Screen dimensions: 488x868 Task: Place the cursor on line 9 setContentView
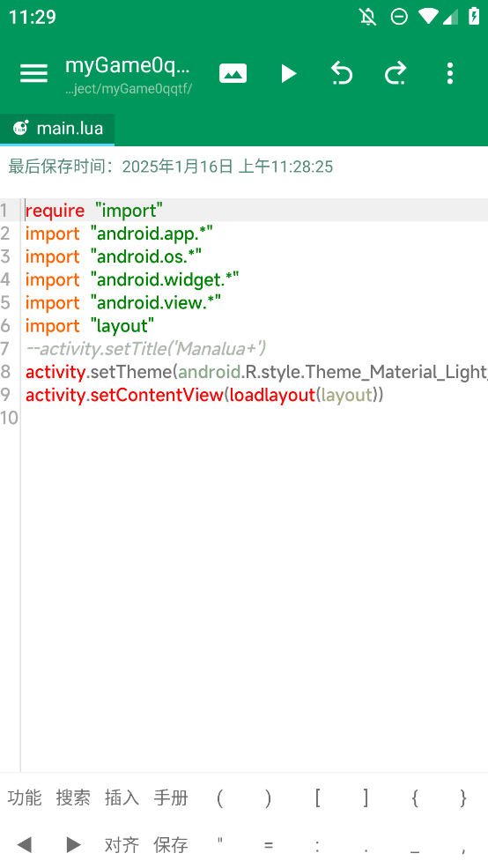156,396
